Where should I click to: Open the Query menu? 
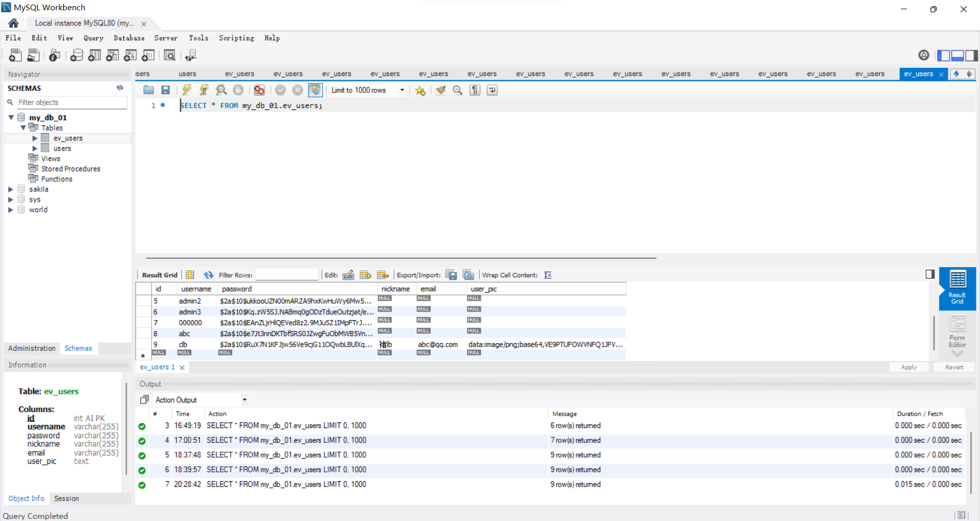tap(93, 38)
